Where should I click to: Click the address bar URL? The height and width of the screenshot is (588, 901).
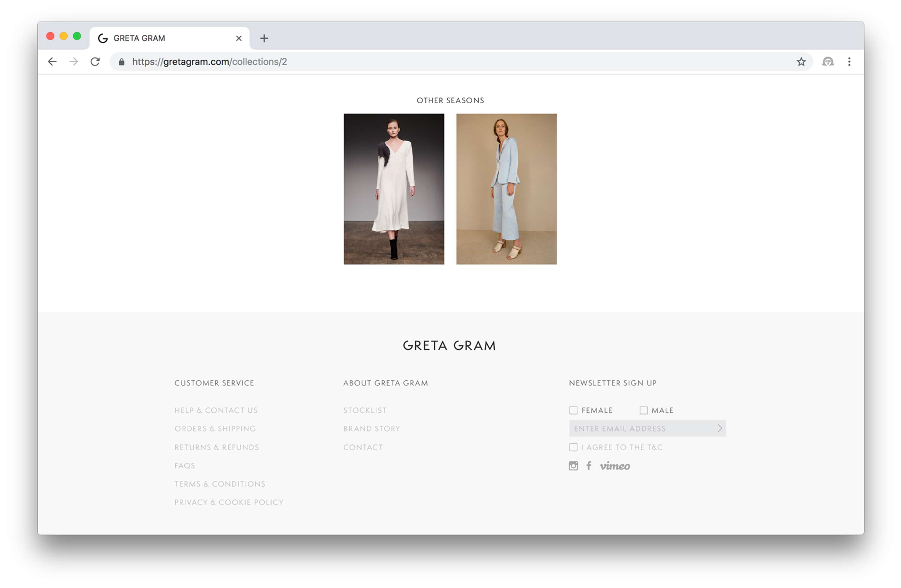(x=209, y=62)
